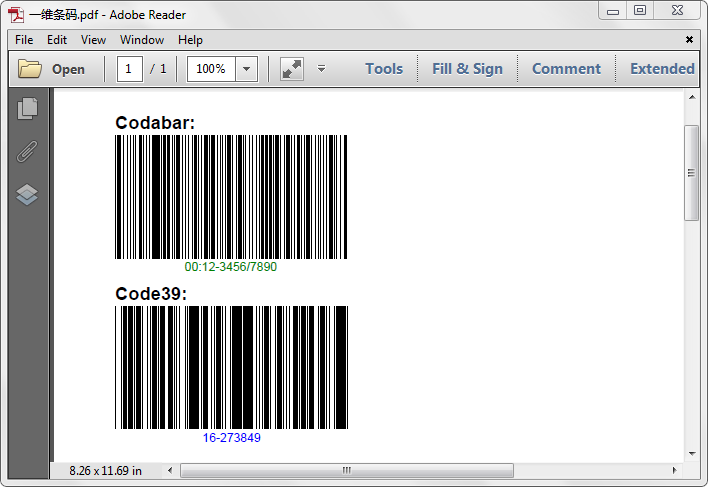Open the Comment pane

566,69
